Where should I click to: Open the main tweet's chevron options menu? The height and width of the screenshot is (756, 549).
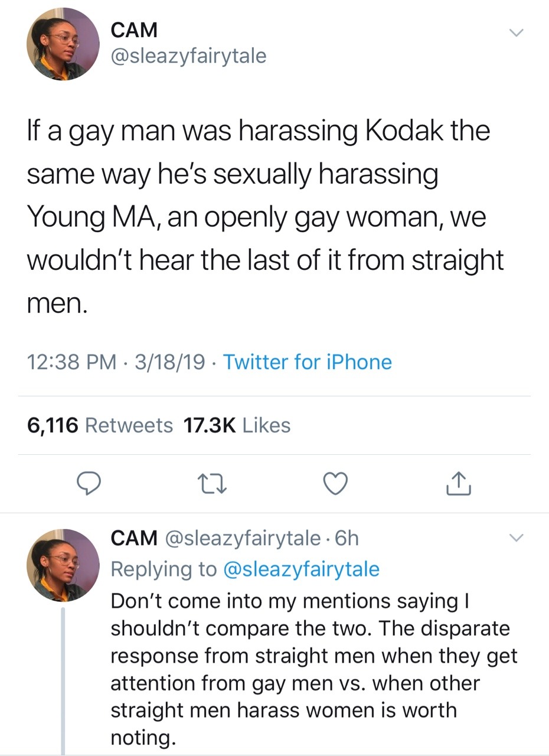516,34
